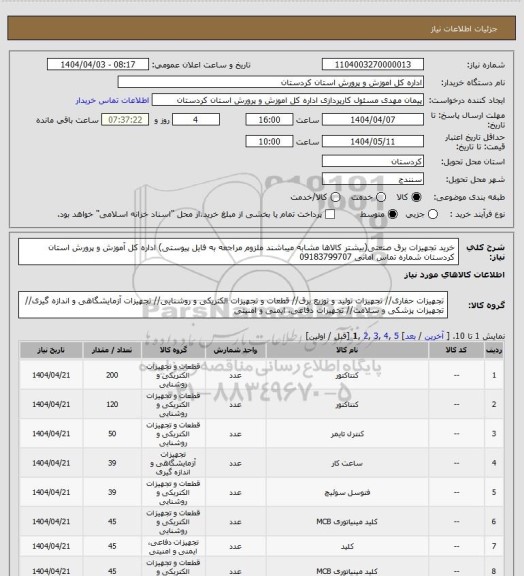524x576 pixels.
Task: Click the جزئیات اطلاعات نیاز page header
Action: (x=464, y=28)
